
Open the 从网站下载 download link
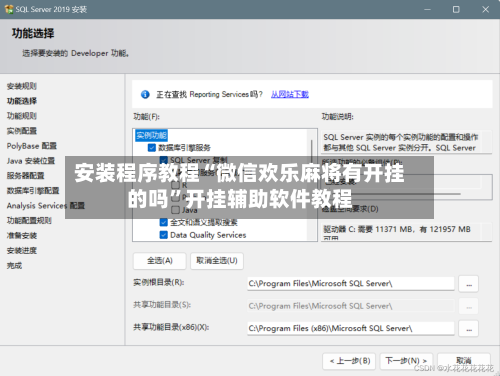coord(290,94)
